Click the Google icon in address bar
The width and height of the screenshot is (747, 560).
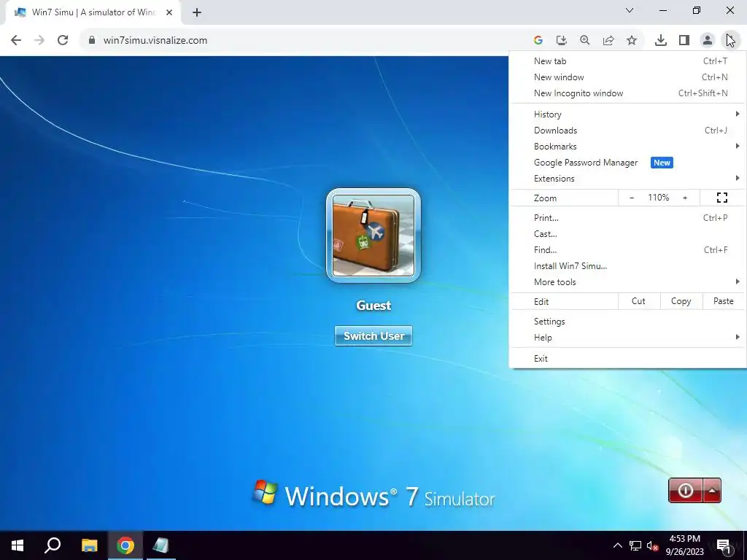[x=538, y=41]
